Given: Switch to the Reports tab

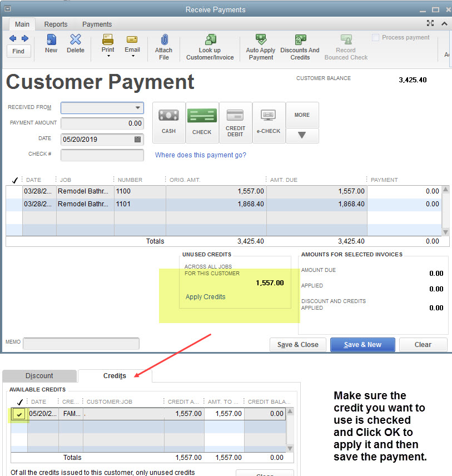Looking at the screenshot, I should tap(56, 24).
